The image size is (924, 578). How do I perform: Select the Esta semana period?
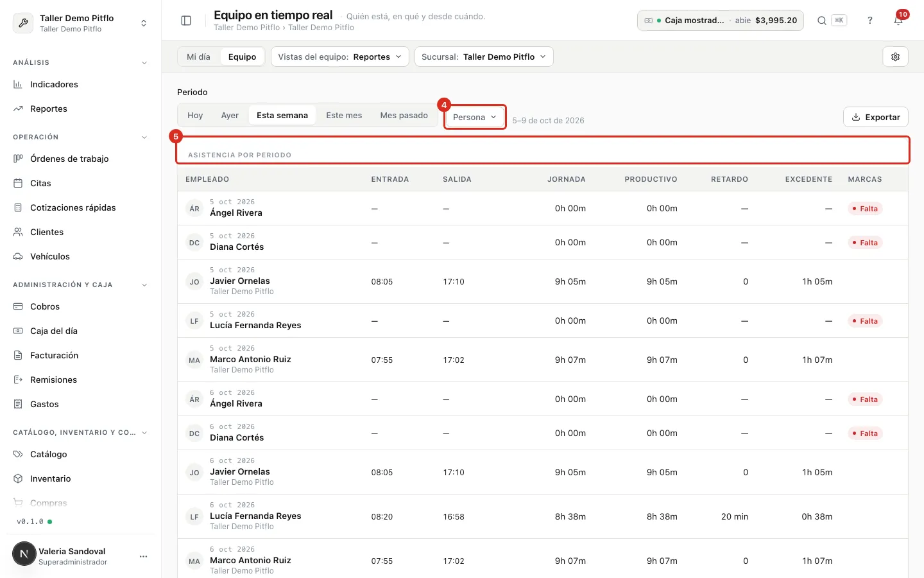click(282, 116)
